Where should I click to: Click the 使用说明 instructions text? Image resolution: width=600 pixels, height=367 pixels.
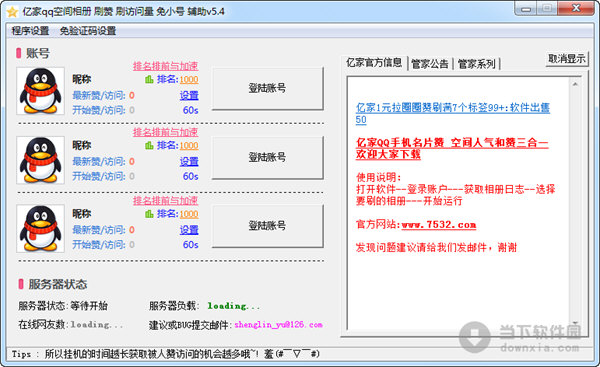pyautogui.click(x=455, y=189)
